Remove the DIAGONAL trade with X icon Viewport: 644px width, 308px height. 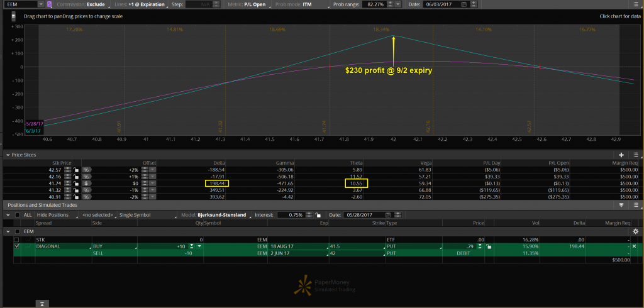click(634, 246)
